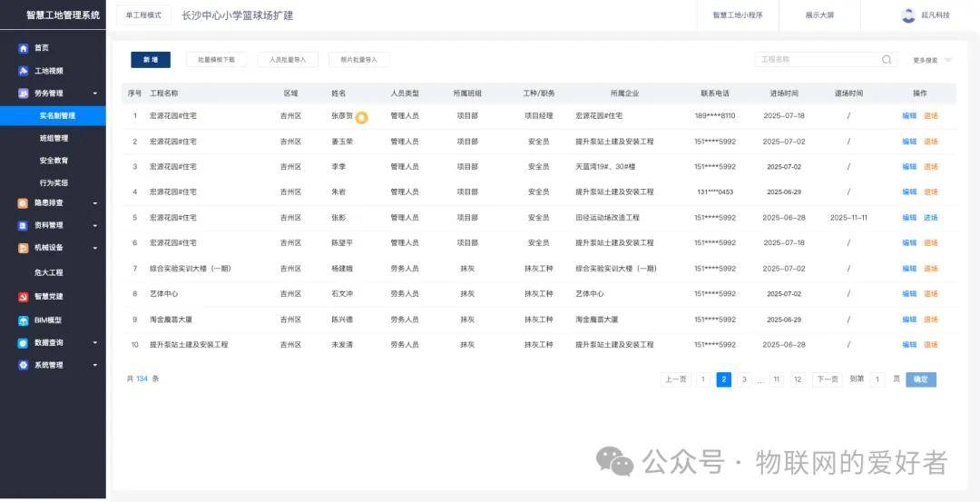
Task: Go to page 11
Action: 776,379
